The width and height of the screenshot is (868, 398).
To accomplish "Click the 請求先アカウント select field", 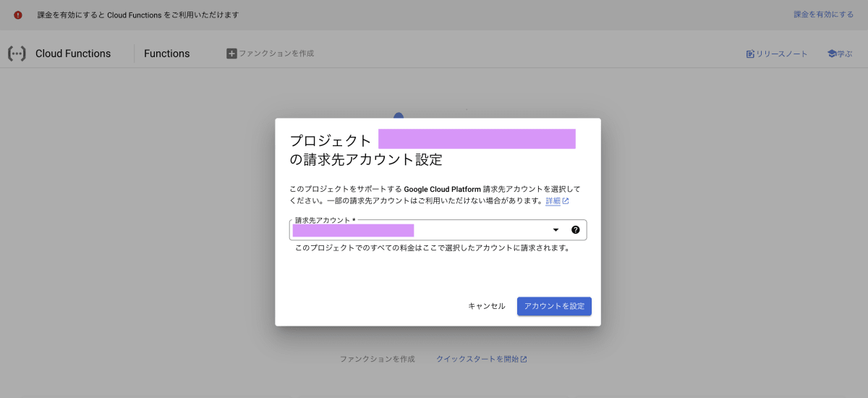I will point(438,230).
